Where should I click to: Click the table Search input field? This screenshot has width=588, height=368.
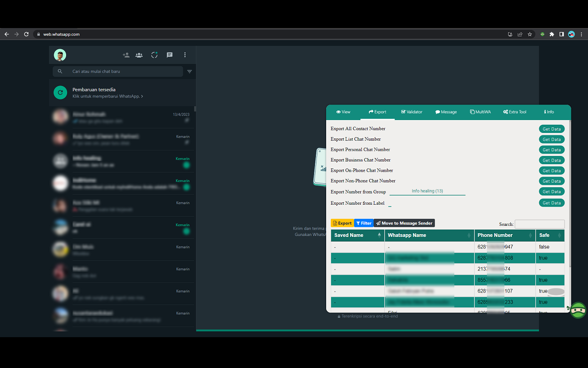point(539,224)
